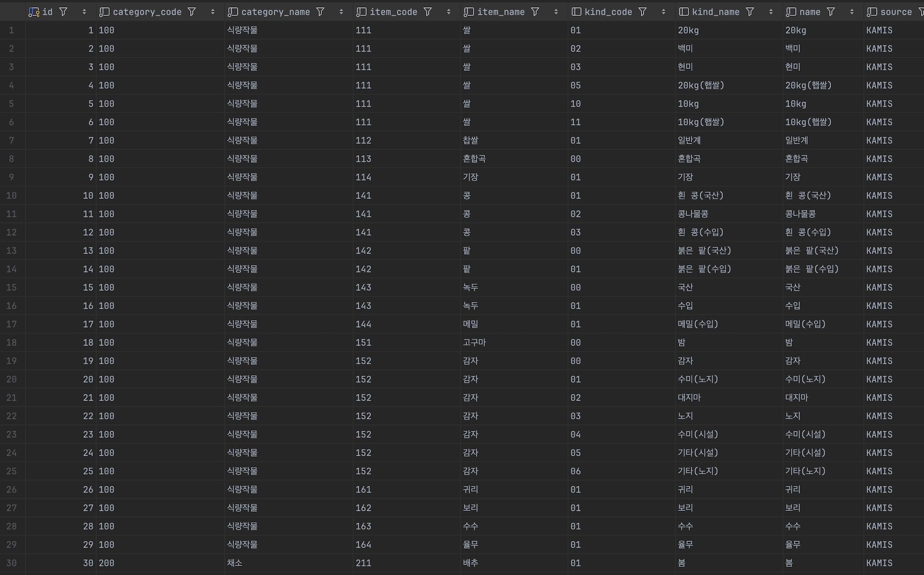924x575 pixels.
Task: Click the column icon beside category_code header
Action: click(x=104, y=12)
